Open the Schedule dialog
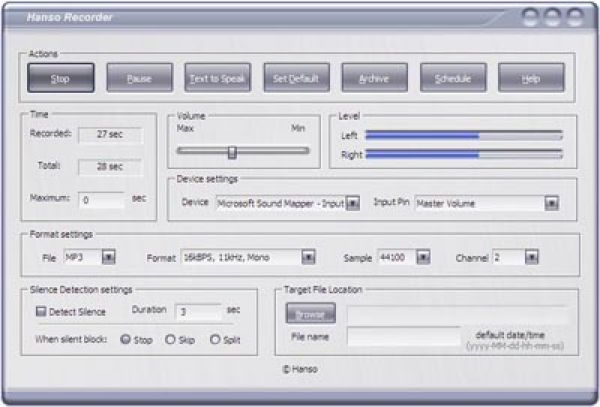The height and width of the screenshot is (407, 600). (x=453, y=78)
